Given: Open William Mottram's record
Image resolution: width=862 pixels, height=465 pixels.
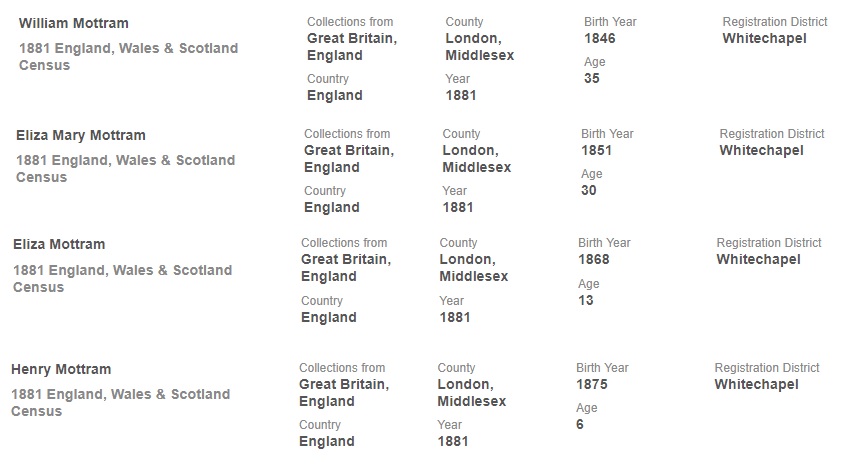Looking at the screenshot, I should point(73,23).
